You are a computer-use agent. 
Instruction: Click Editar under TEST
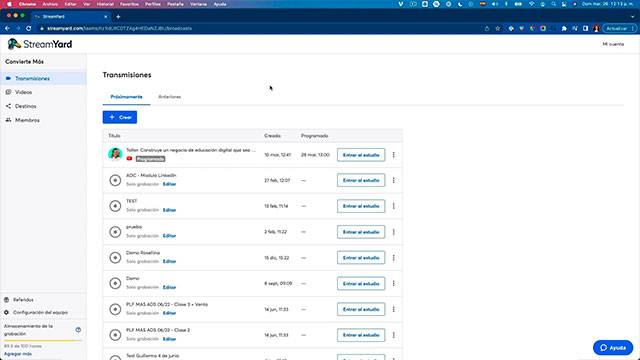pos(169,210)
